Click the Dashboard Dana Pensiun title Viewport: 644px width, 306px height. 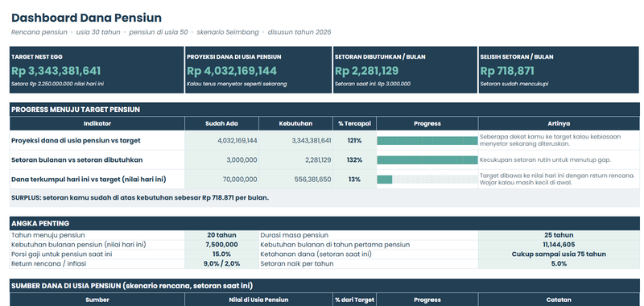pyautogui.click(x=86, y=18)
